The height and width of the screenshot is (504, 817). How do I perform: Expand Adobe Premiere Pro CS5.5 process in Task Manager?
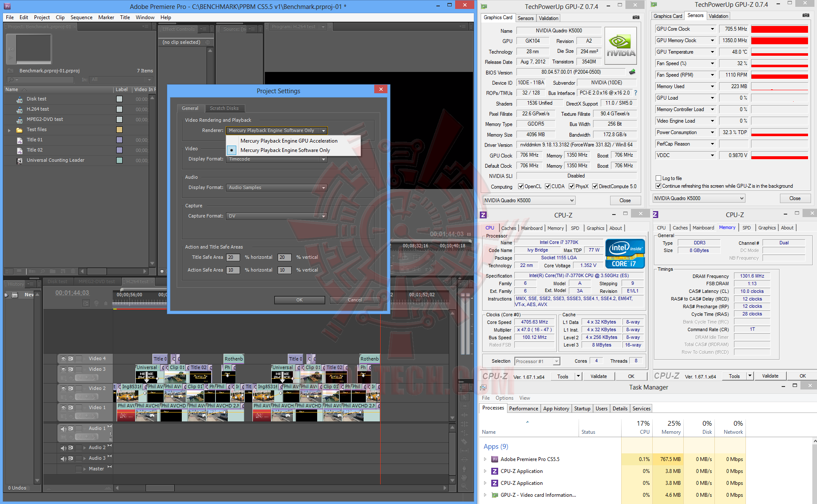485,459
